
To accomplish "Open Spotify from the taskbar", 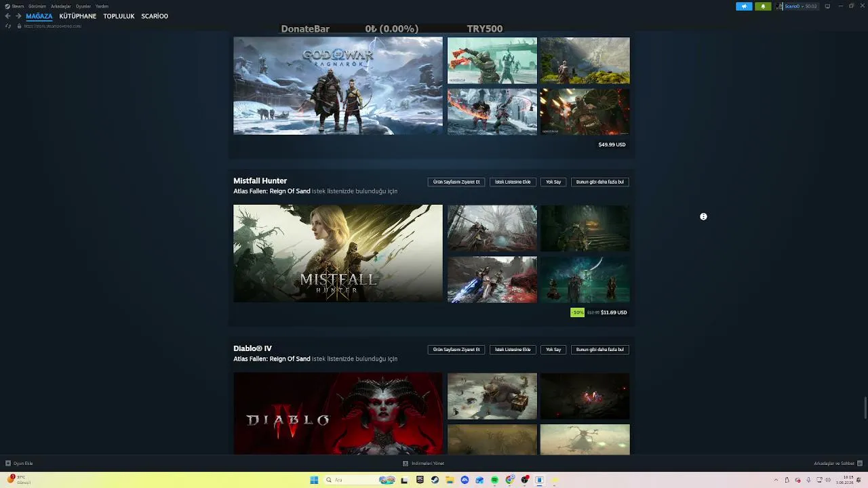I will point(494,480).
